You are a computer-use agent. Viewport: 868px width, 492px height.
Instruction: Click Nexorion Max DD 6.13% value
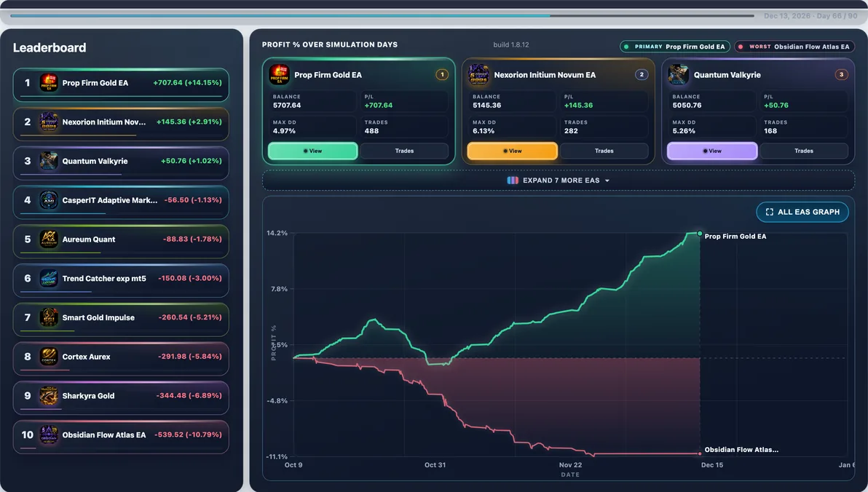click(484, 131)
